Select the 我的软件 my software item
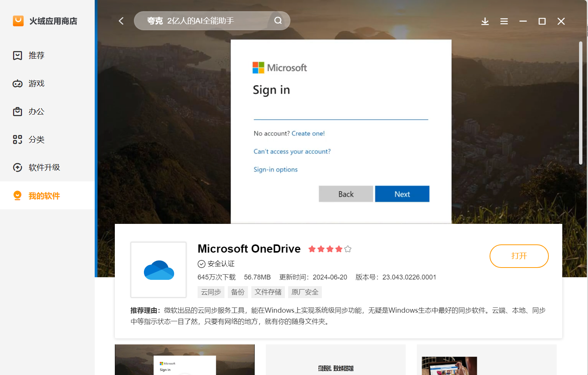The image size is (588, 375). click(x=47, y=196)
